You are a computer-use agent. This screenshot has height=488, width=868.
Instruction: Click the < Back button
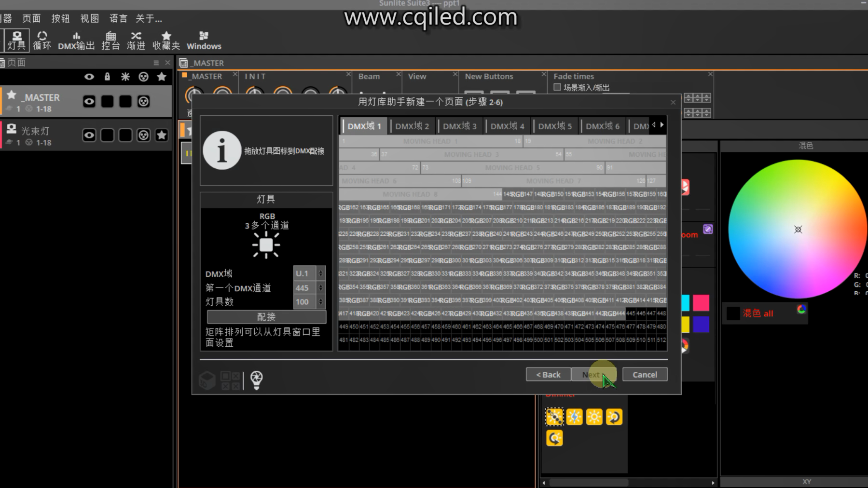548,375
